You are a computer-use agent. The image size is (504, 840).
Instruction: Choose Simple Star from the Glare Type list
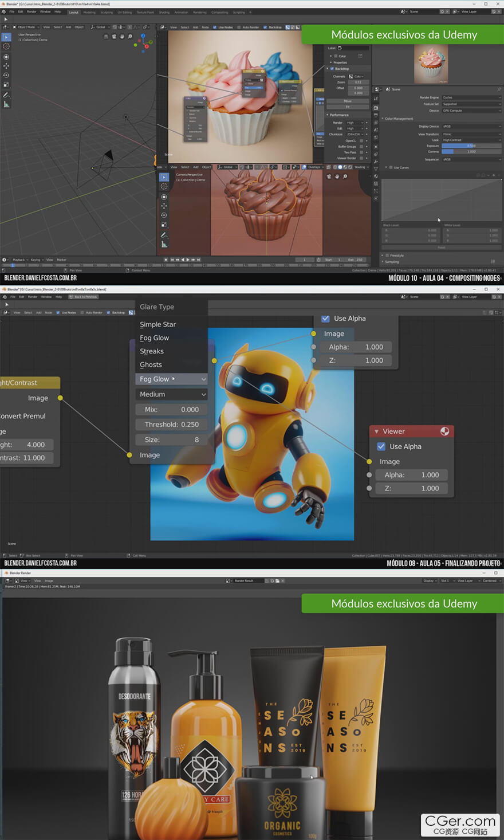157,324
